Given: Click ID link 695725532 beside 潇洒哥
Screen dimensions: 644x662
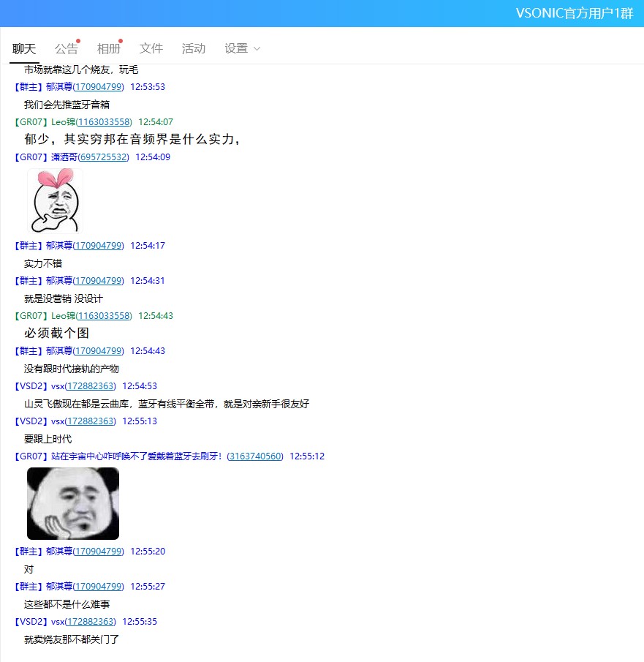Looking at the screenshot, I should (102, 157).
